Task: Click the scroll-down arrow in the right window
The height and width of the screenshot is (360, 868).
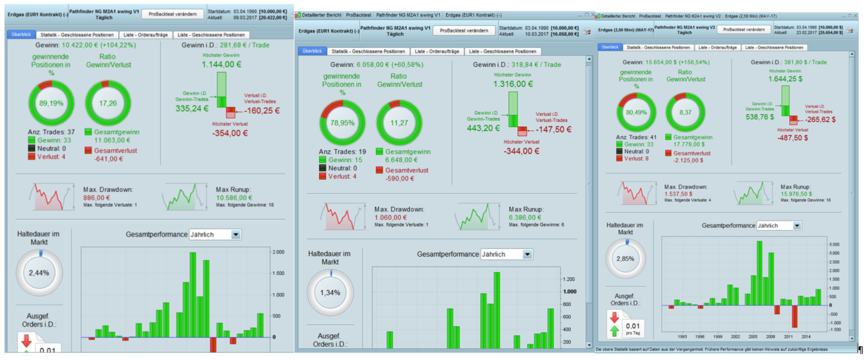Action: (851, 338)
